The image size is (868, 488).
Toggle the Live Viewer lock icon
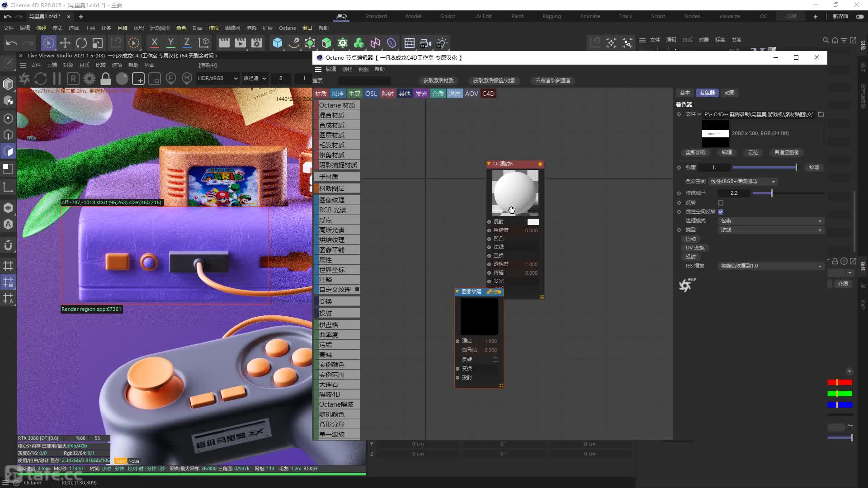(106, 79)
